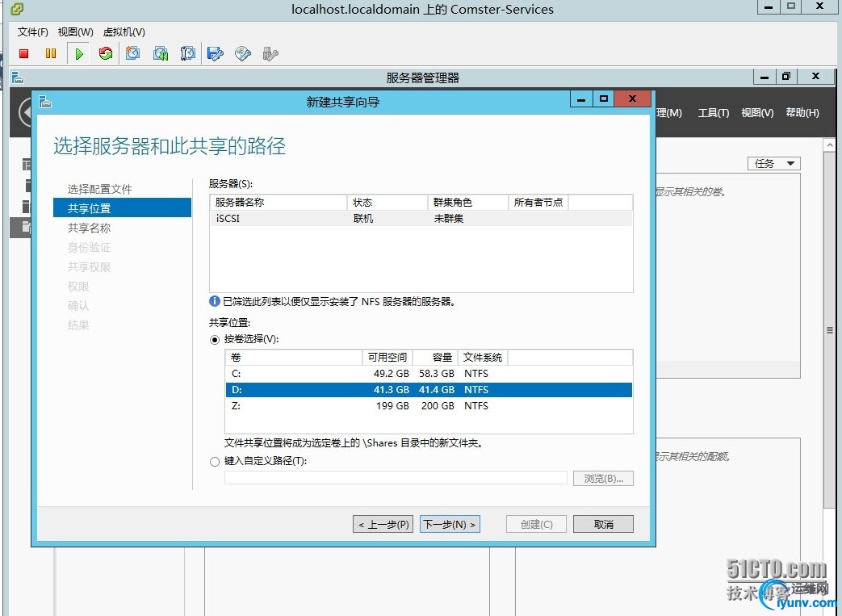Select the 键入自定义路径(T) radio button
The image size is (842, 616).
point(215,461)
